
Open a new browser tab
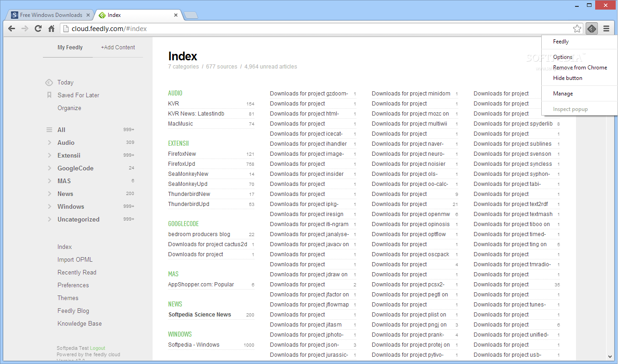click(x=191, y=15)
